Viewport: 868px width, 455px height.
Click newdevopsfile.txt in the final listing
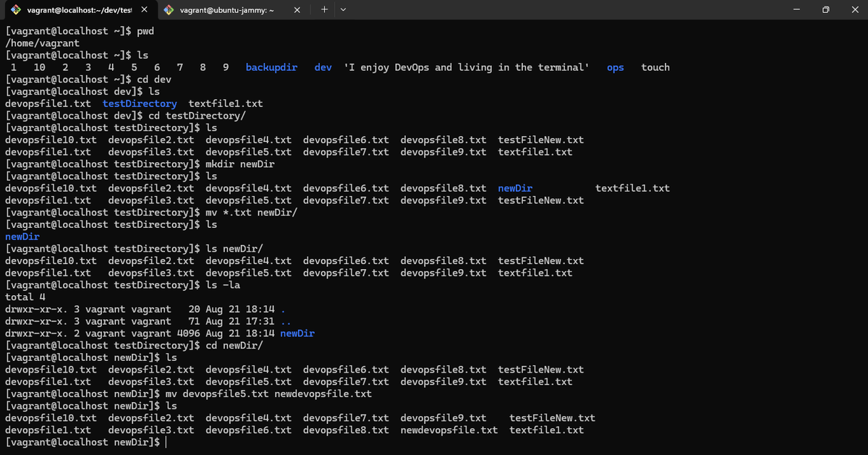tap(448, 430)
